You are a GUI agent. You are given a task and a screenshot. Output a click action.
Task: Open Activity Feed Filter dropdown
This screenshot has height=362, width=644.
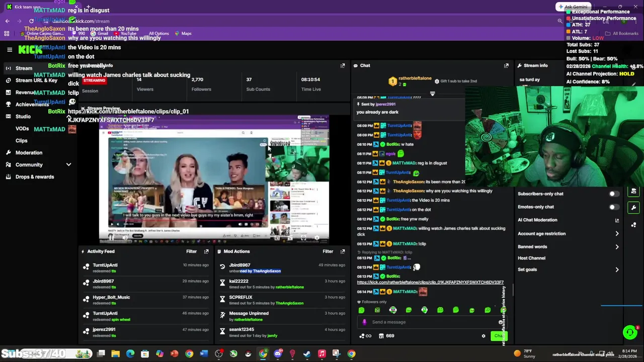tap(191, 251)
